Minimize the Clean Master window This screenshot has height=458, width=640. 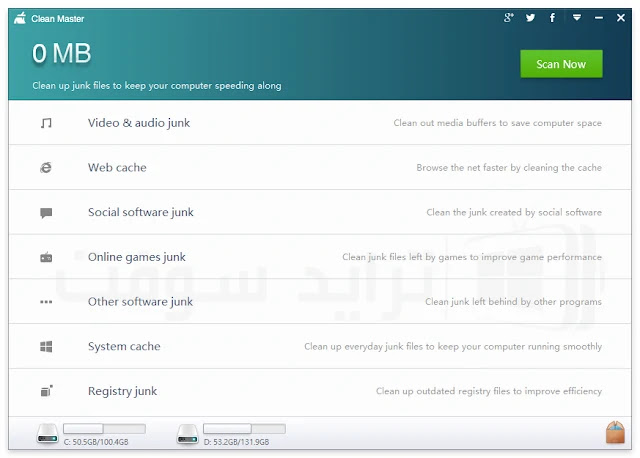click(599, 18)
